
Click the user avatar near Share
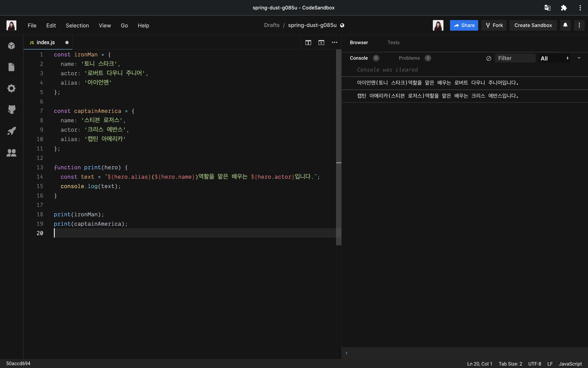[438, 25]
